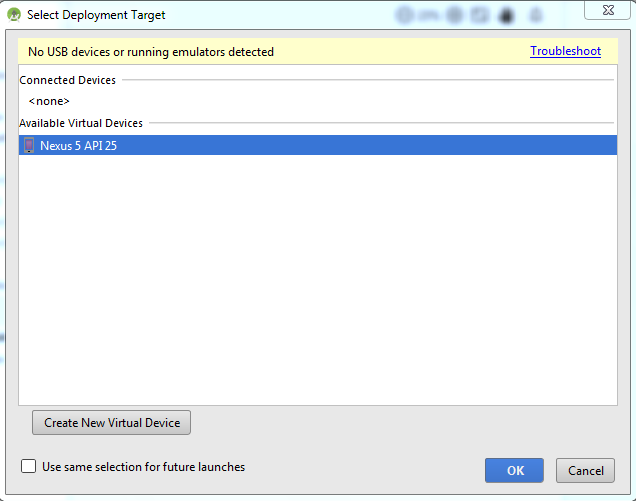Click empty white area of the device list

318,280
